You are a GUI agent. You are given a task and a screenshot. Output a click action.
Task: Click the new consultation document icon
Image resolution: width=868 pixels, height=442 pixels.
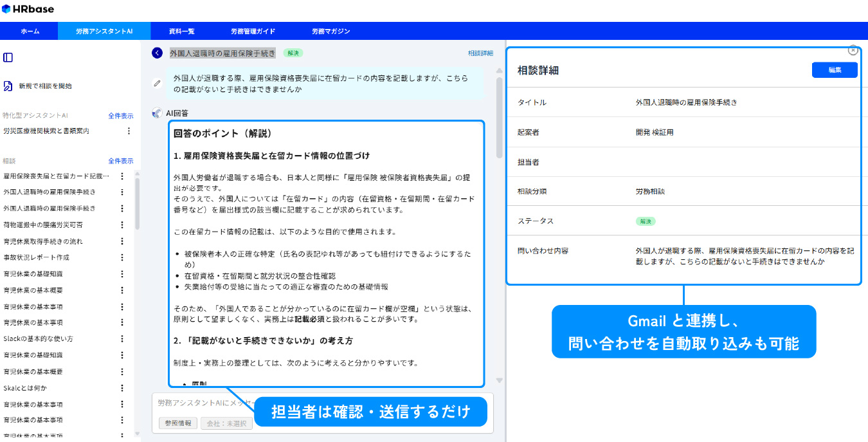pos(8,86)
